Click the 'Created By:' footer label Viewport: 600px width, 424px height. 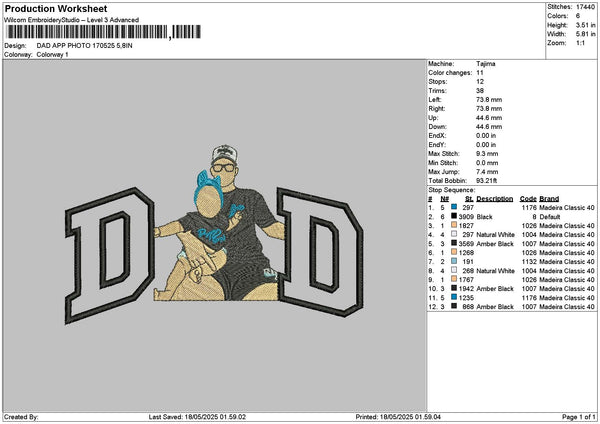tap(21, 417)
